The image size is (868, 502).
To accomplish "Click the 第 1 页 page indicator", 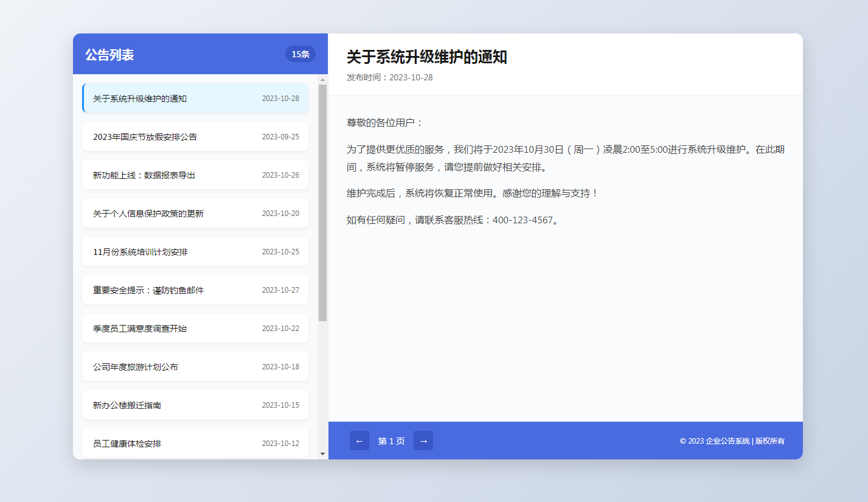I will [391, 441].
